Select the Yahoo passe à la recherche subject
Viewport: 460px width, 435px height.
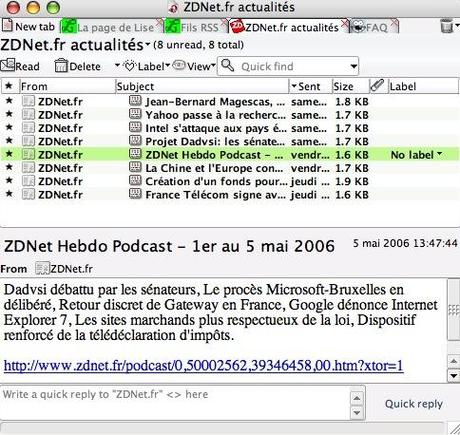pos(215,114)
